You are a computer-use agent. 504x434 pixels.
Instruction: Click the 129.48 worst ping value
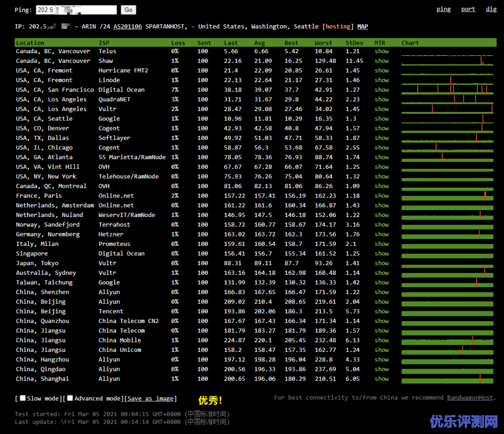pyautogui.click(x=325, y=61)
